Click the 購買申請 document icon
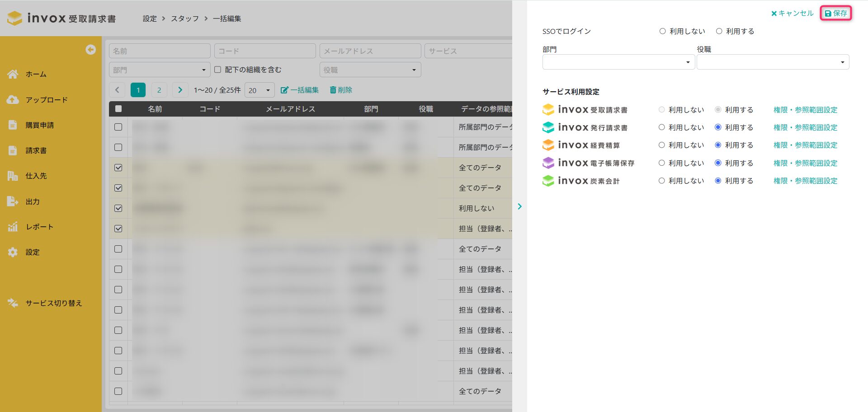This screenshot has height=412, width=868. [x=13, y=125]
